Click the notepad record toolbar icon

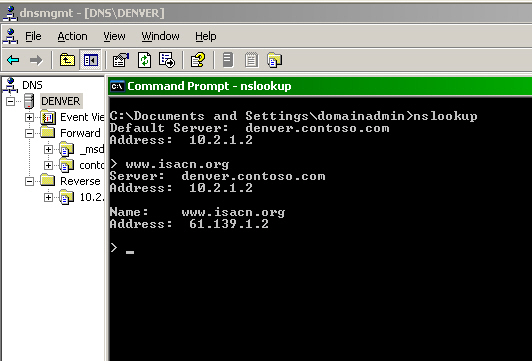coord(251,60)
